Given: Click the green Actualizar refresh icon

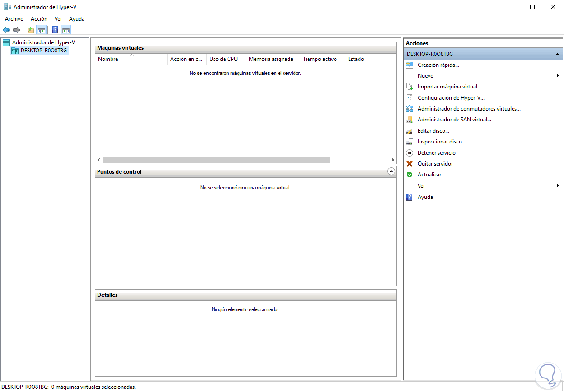Looking at the screenshot, I should point(410,175).
